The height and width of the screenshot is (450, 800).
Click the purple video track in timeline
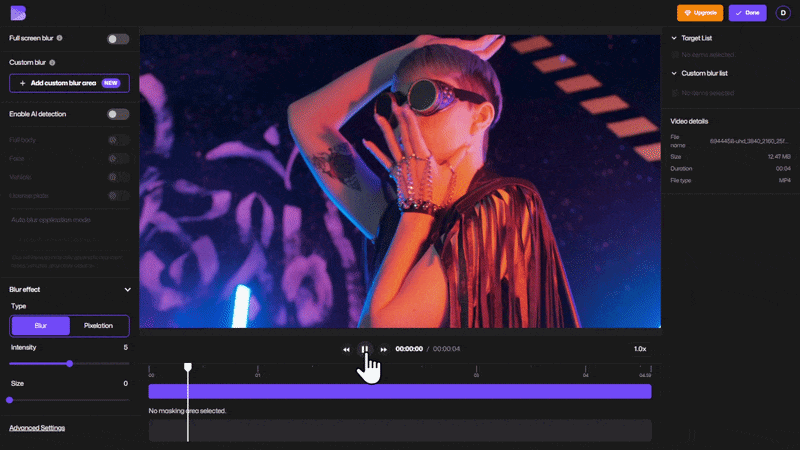point(400,391)
